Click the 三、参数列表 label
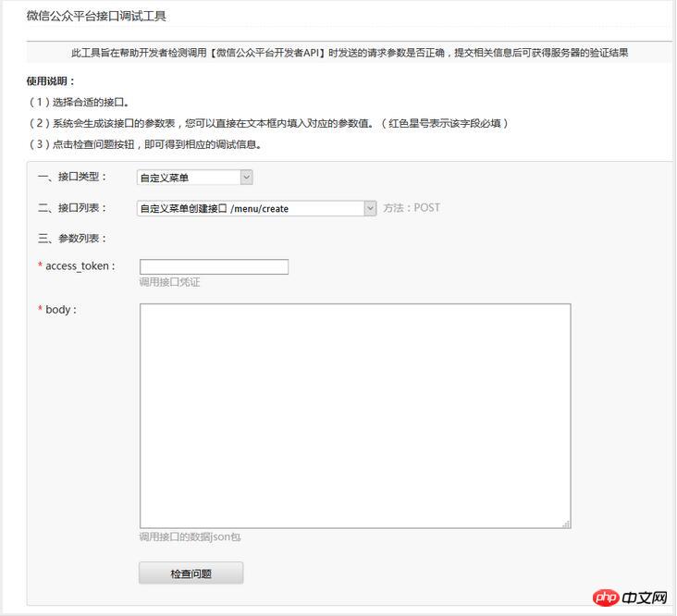 (x=72, y=239)
